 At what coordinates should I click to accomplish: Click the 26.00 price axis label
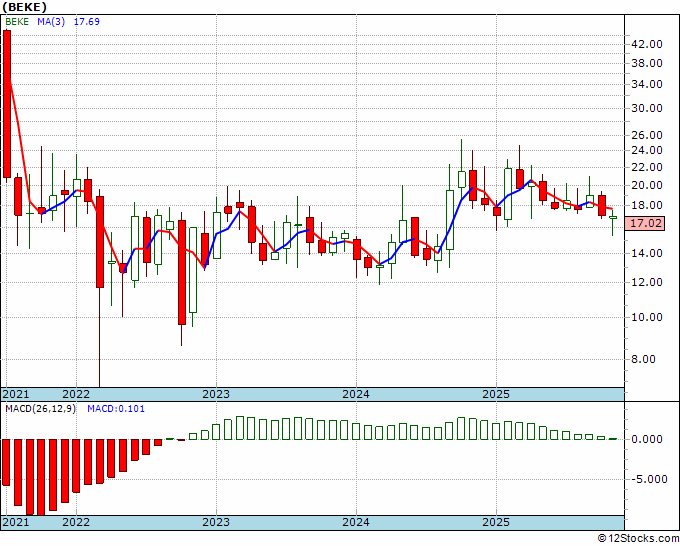647,135
